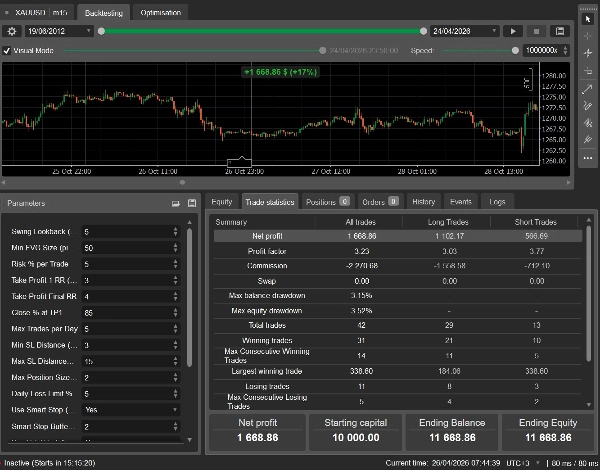Adjust Daily Loss Limit % stepper
This screenshot has width=600, height=470.
tap(175, 394)
